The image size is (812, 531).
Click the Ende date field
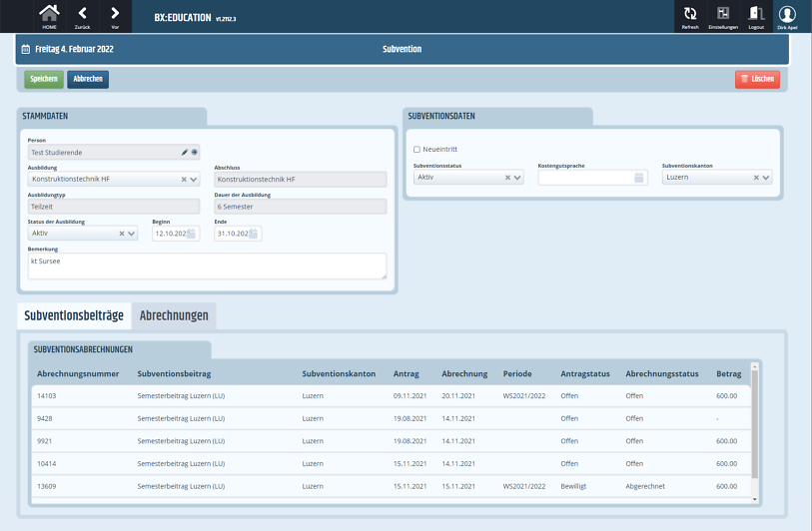click(238, 234)
